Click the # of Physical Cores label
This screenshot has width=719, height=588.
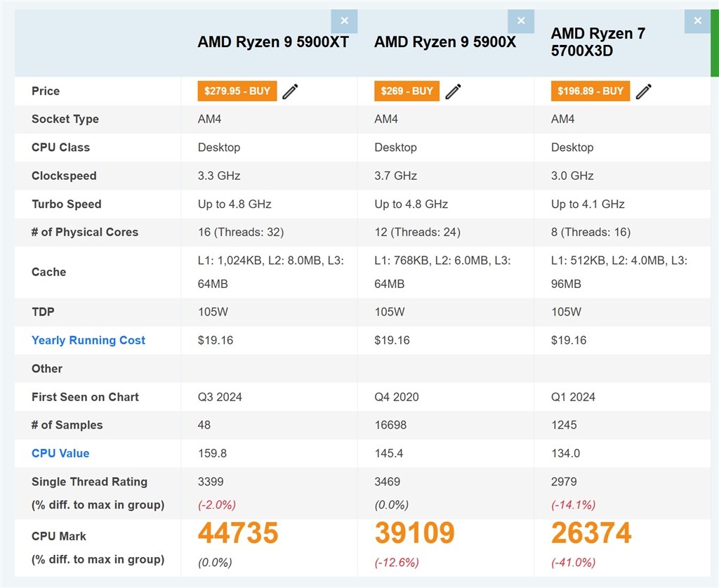point(84,232)
